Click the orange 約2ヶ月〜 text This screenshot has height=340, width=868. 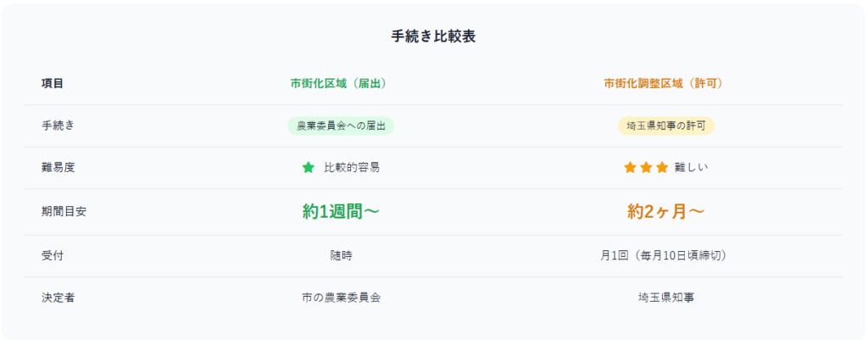(666, 211)
